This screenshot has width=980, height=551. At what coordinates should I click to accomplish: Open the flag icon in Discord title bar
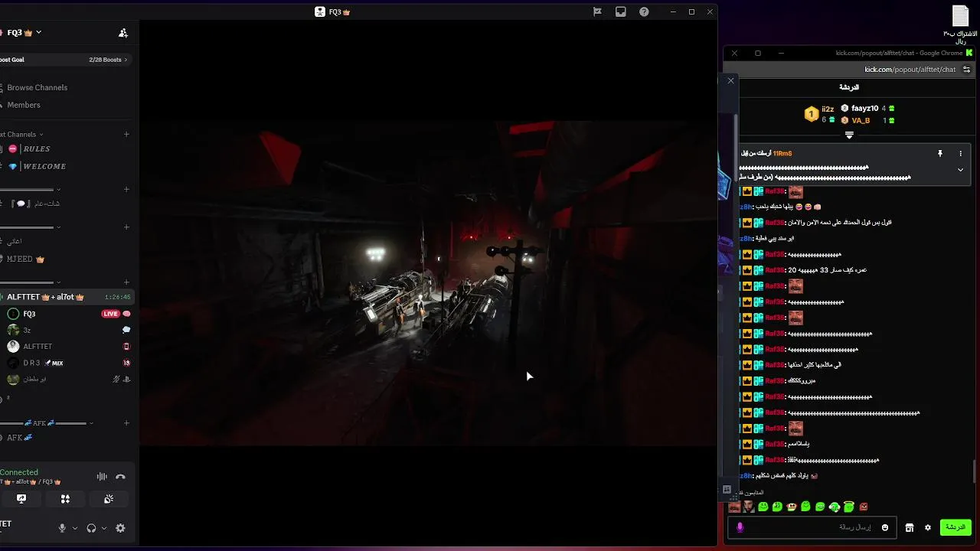[598, 11]
